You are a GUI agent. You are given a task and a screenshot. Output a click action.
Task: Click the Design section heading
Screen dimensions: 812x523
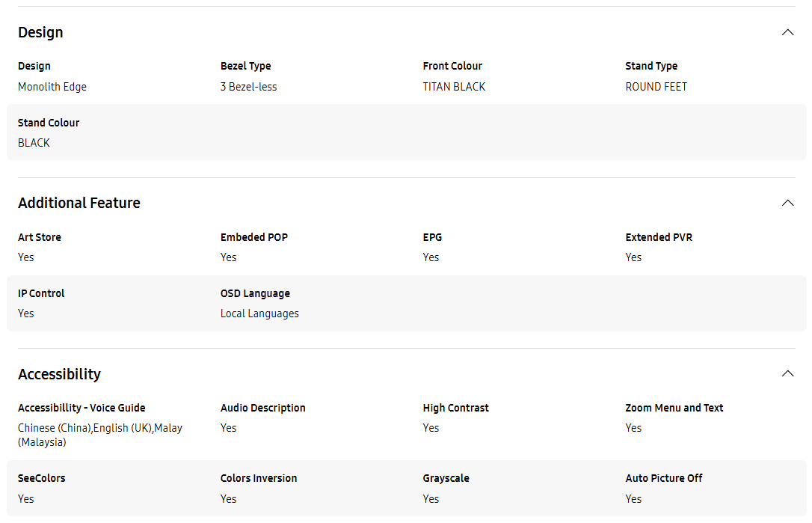(x=40, y=32)
